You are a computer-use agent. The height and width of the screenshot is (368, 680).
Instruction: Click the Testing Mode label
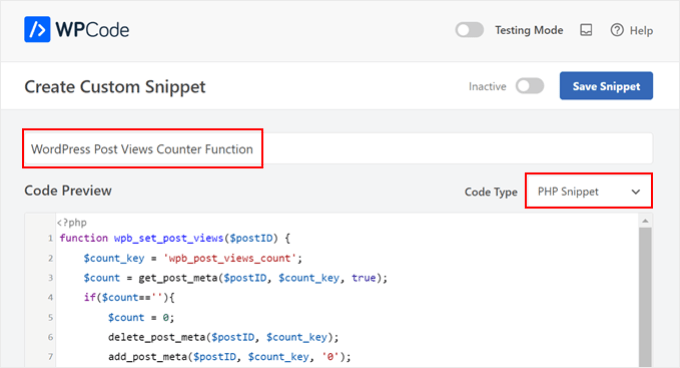tap(529, 30)
